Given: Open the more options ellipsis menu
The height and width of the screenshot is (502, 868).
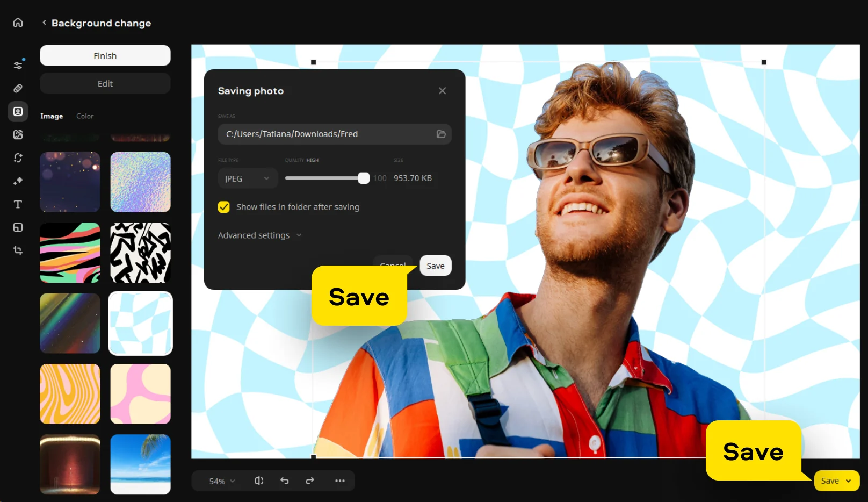Looking at the screenshot, I should 340,481.
